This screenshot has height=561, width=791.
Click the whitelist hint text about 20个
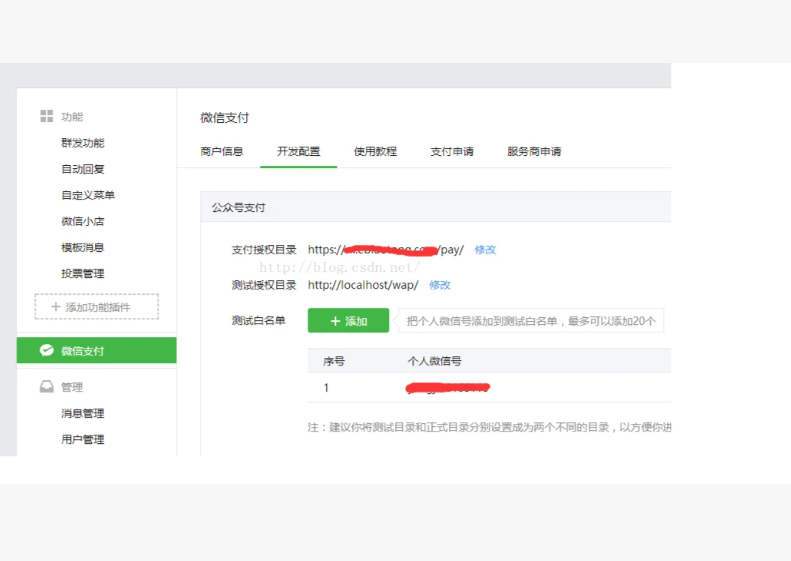(531, 321)
